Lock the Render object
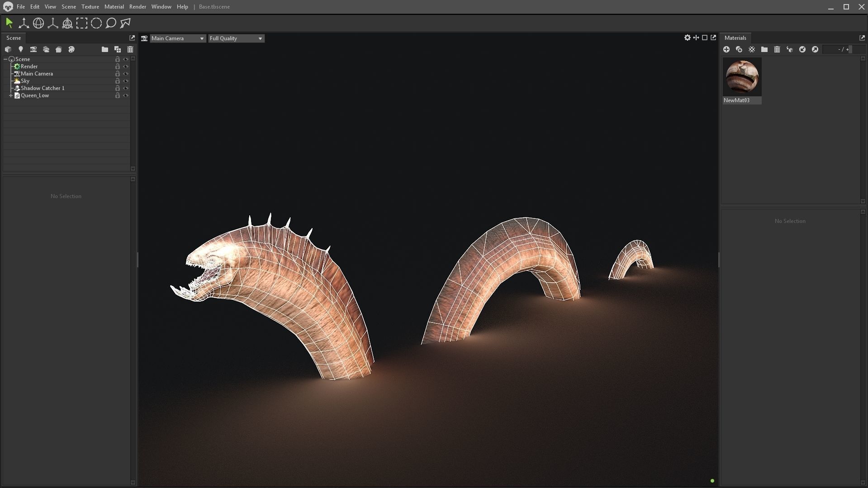The width and height of the screenshot is (868, 488). pyautogui.click(x=118, y=66)
